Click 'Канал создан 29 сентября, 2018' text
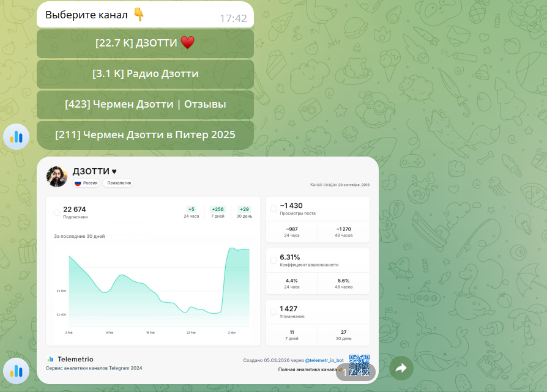This screenshot has width=547, height=392. point(340,185)
